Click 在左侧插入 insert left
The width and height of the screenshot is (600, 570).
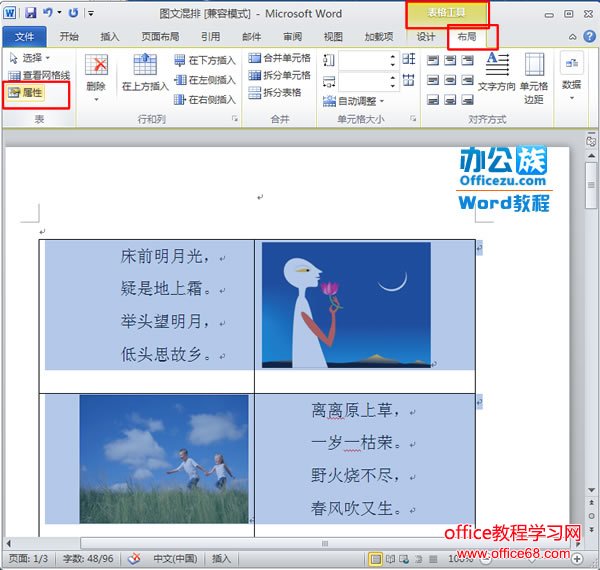click(205, 80)
